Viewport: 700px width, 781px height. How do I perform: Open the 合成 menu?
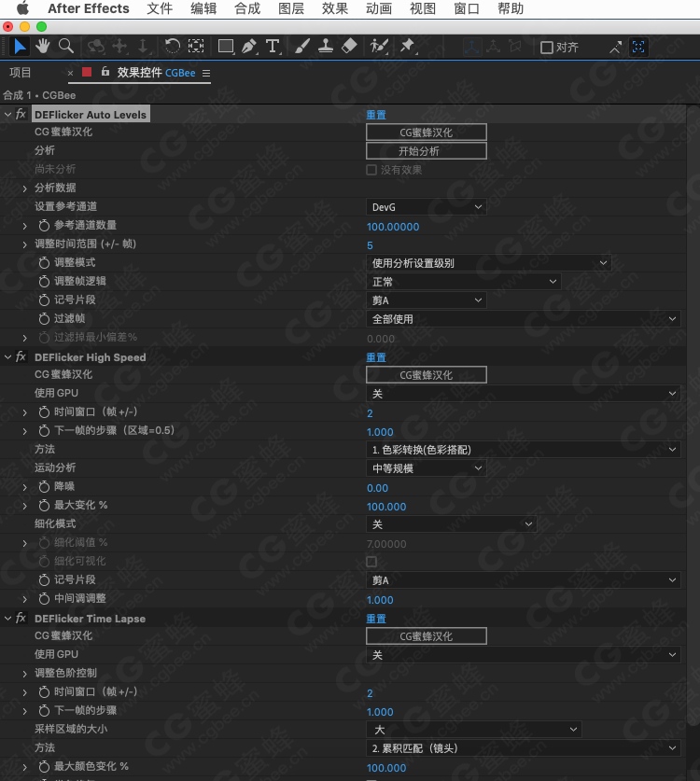click(247, 8)
